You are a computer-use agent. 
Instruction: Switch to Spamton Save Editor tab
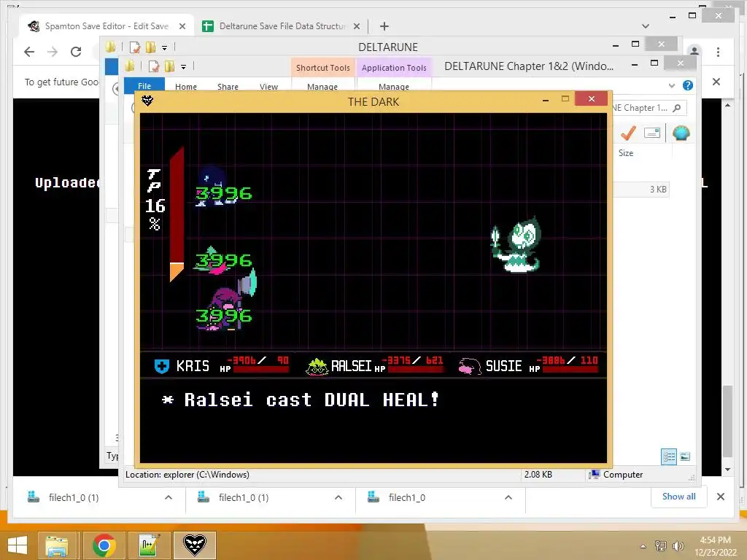tap(106, 26)
